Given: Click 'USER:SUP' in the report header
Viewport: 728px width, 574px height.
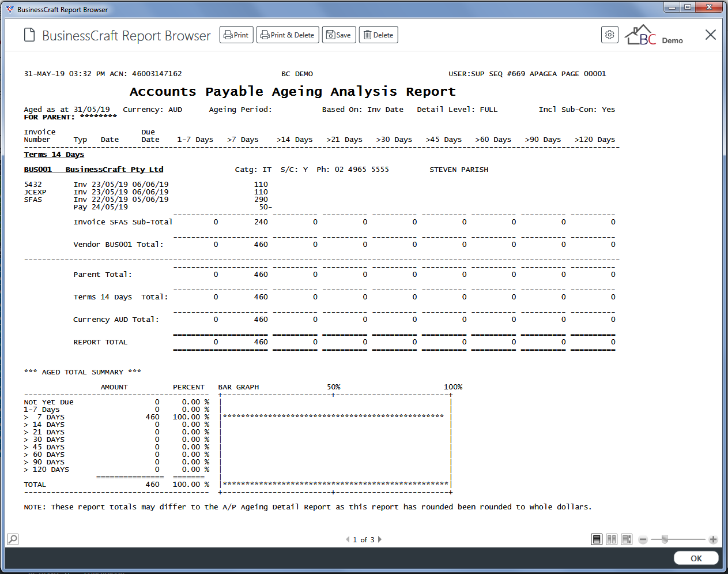Looking at the screenshot, I should (466, 74).
